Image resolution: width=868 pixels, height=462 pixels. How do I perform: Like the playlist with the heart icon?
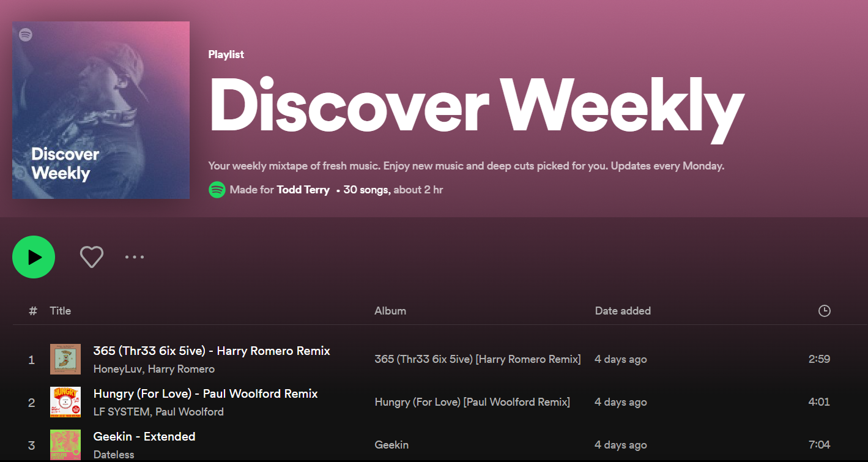click(92, 257)
